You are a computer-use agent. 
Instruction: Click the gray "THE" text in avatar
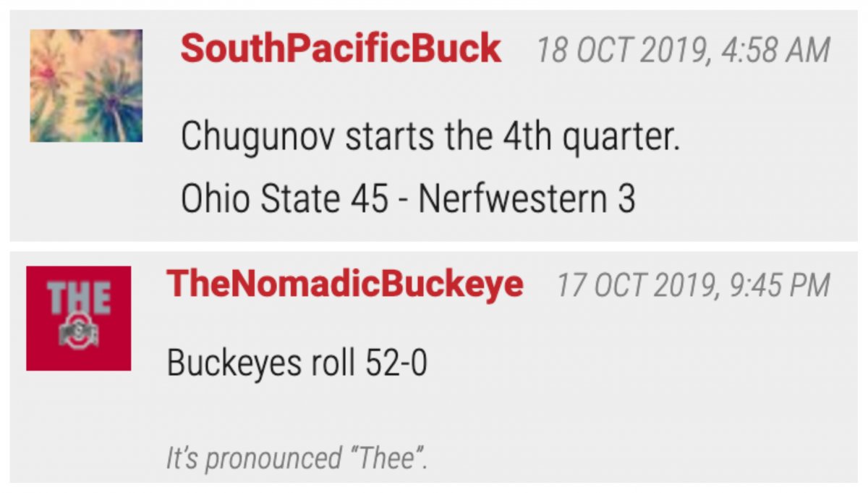coord(79,298)
